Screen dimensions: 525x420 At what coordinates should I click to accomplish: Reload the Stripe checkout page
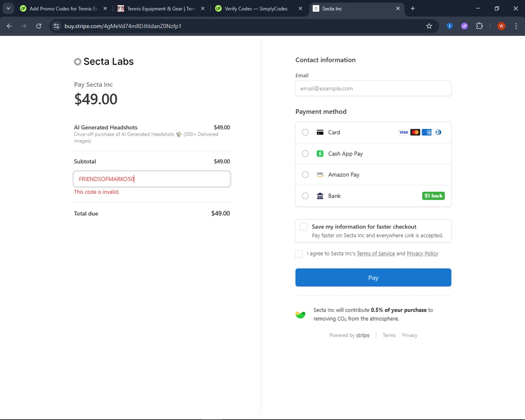[39, 26]
